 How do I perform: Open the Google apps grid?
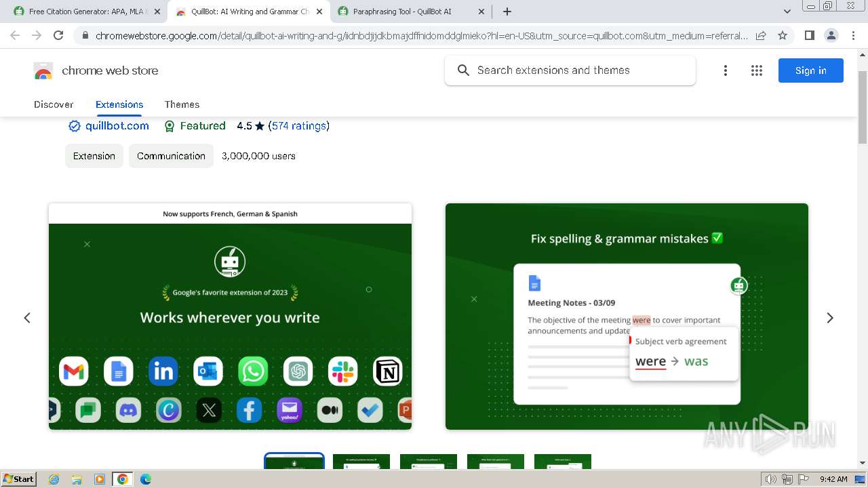click(757, 70)
